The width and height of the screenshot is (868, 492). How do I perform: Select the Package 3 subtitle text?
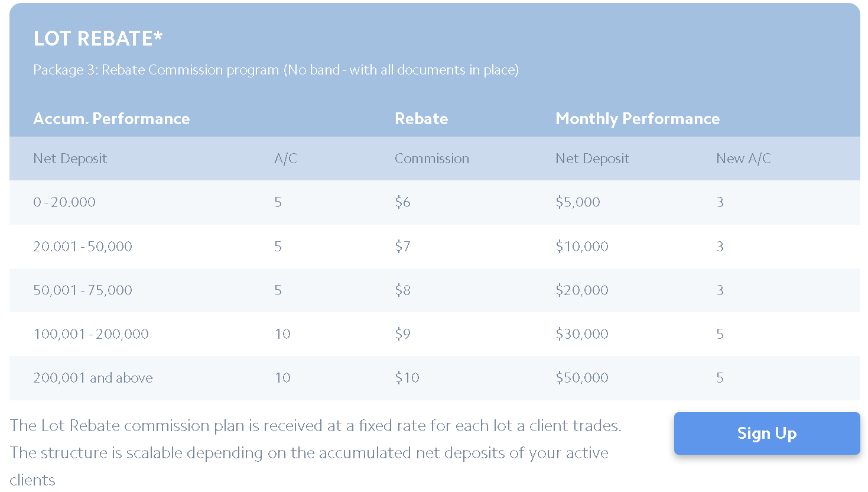coord(275,70)
